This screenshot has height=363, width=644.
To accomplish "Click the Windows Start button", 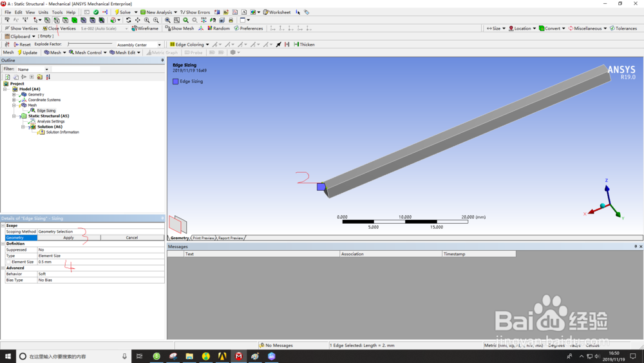I will click(8, 357).
